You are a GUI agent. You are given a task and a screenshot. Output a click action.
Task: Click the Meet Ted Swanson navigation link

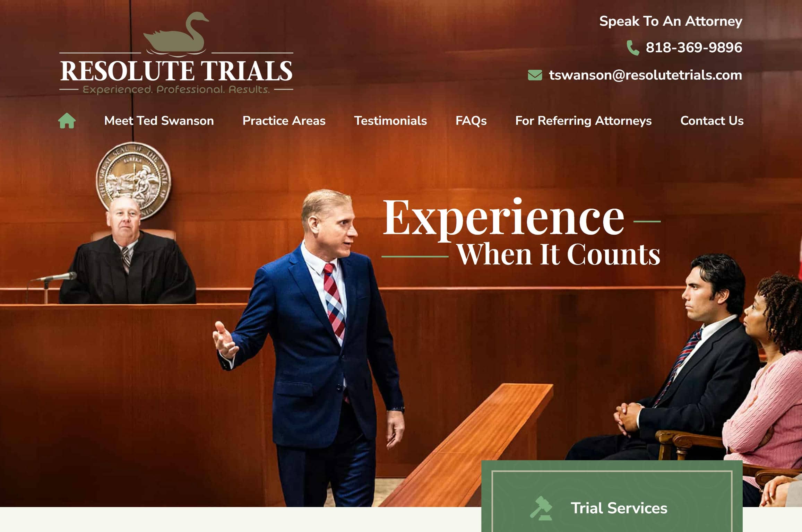[x=158, y=121]
